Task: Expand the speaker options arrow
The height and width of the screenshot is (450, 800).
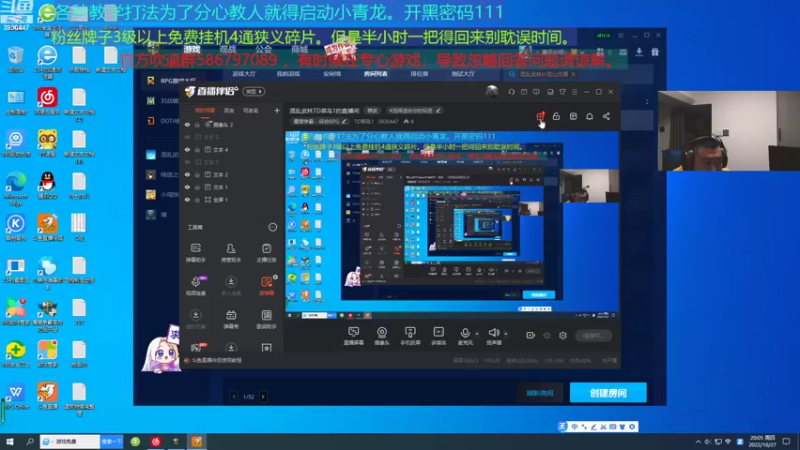Action: click(x=506, y=334)
